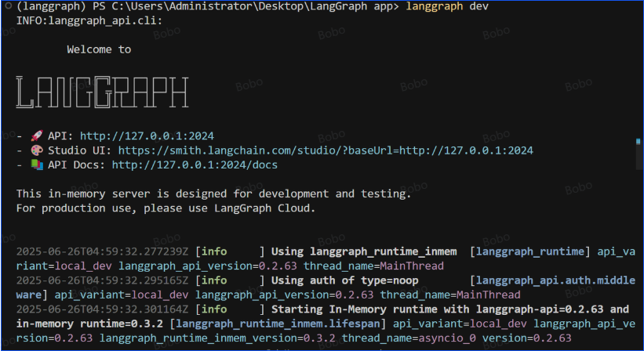The image size is (644, 351).
Task: Open the API link http://127.0.0.1:2024
Action: coord(147,136)
